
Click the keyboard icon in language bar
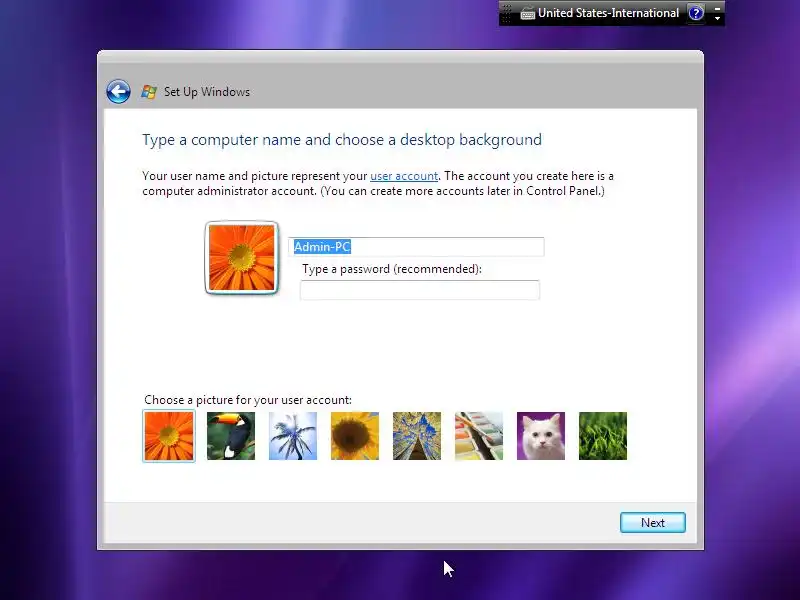(527, 14)
